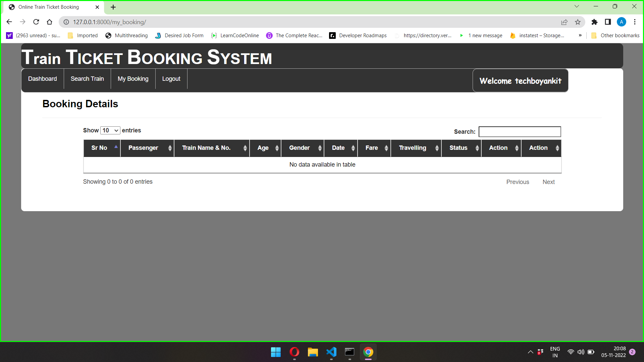Expand the hidden bookmarks chevron
The width and height of the screenshot is (644, 362).
point(580,35)
